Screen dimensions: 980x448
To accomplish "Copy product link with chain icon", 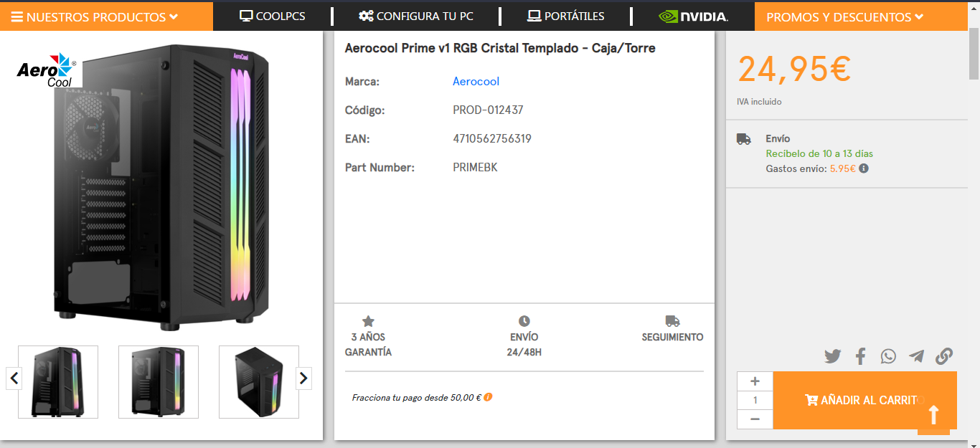I will coord(944,356).
